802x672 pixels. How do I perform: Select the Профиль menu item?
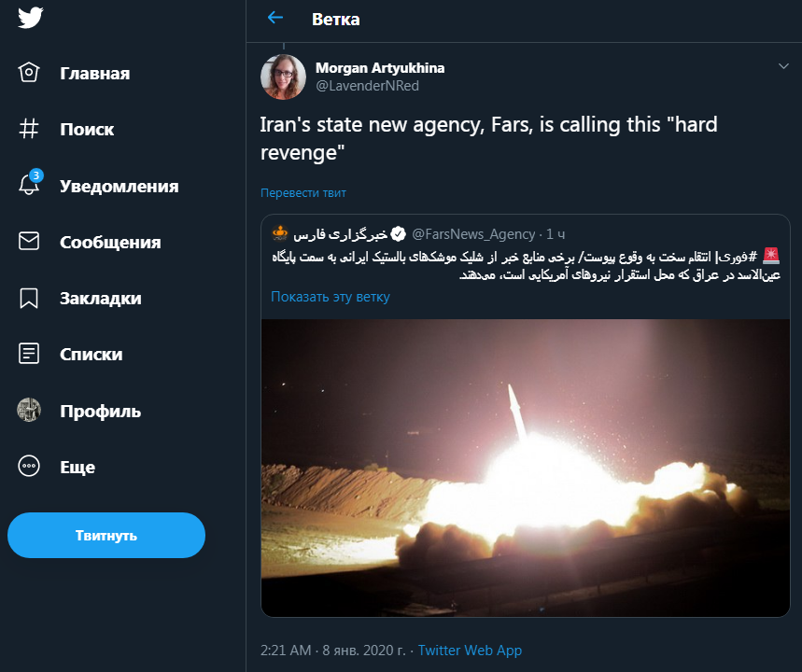pos(100,411)
